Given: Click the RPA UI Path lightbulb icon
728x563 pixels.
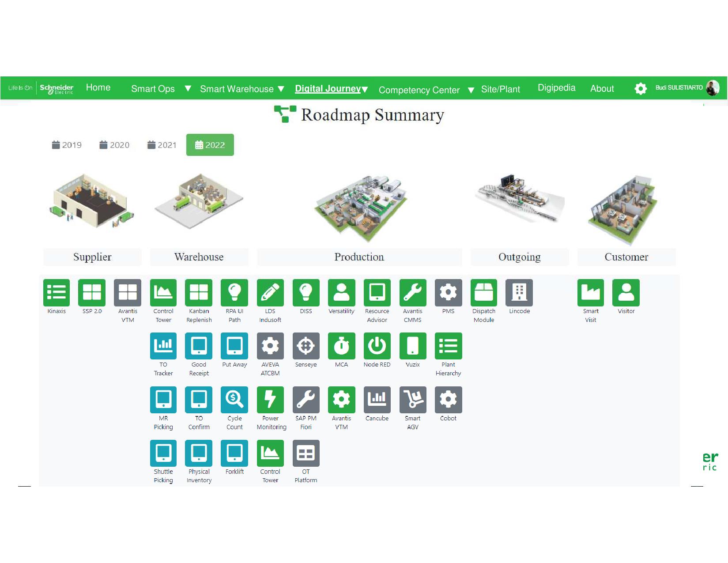Looking at the screenshot, I should pos(234,292).
